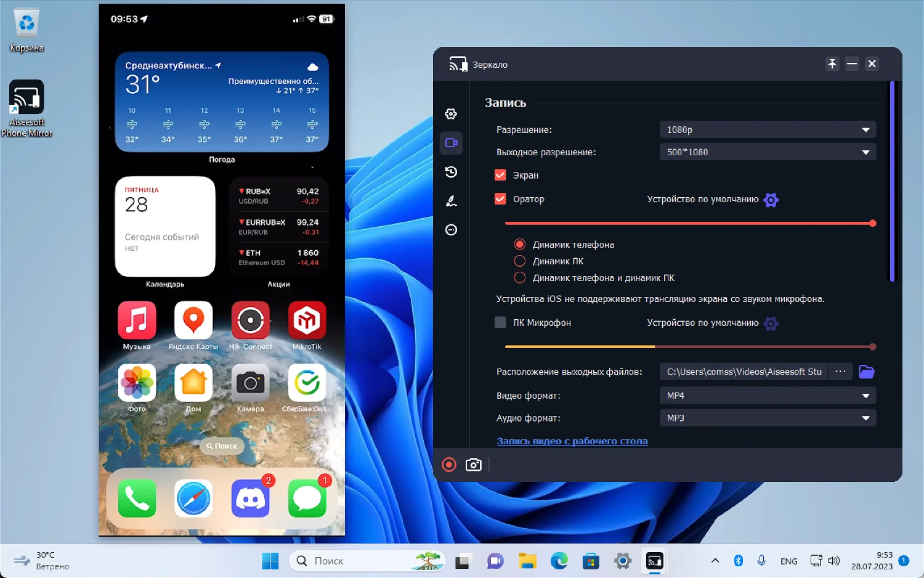Viewport: 924px width, 578px height.
Task: Click the drawing brush sidebar icon
Action: click(x=451, y=201)
